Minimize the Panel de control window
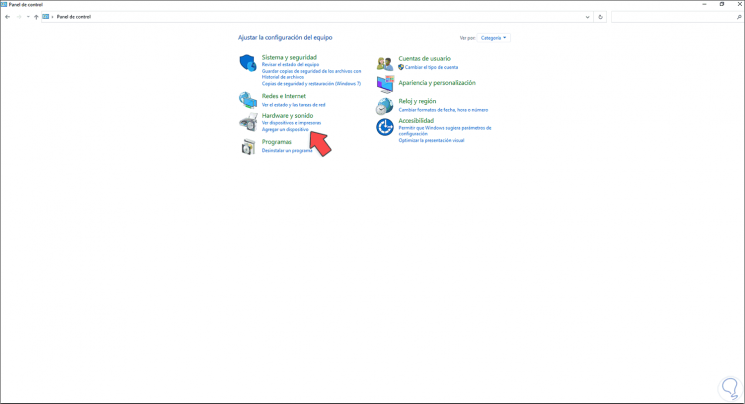The width and height of the screenshot is (745, 404). point(704,4)
